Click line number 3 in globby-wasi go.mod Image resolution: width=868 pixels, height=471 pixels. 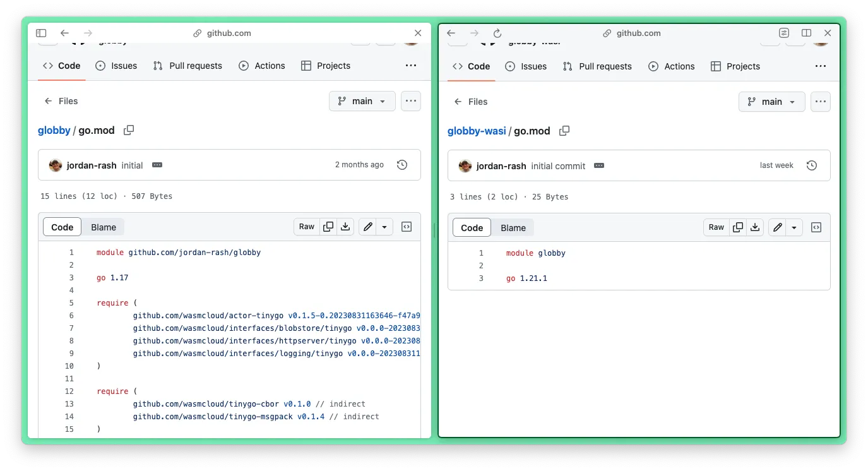point(481,278)
